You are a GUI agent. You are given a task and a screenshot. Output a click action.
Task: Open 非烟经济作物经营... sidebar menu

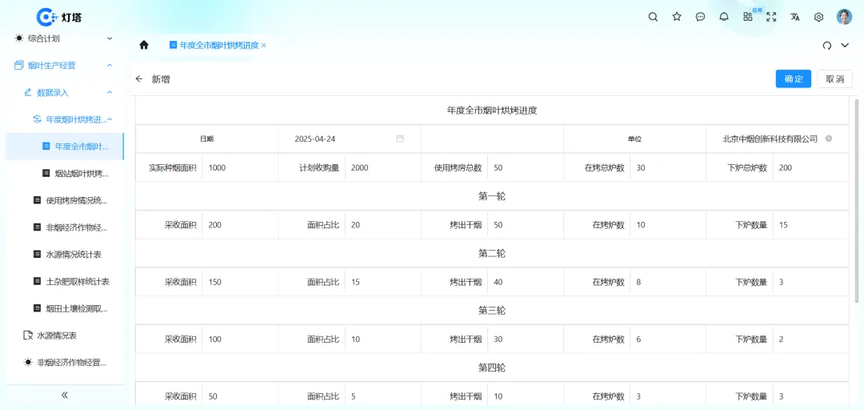[x=65, y=362]
